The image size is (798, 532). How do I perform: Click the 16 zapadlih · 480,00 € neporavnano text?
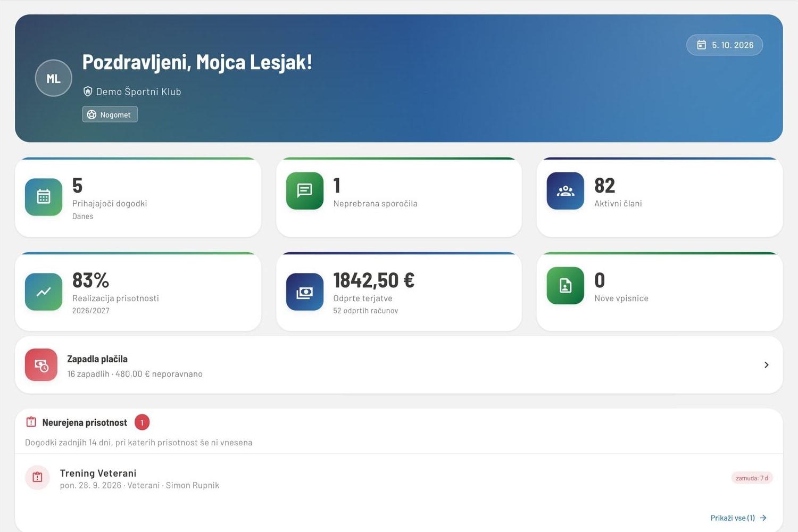(x=135, y=374)
